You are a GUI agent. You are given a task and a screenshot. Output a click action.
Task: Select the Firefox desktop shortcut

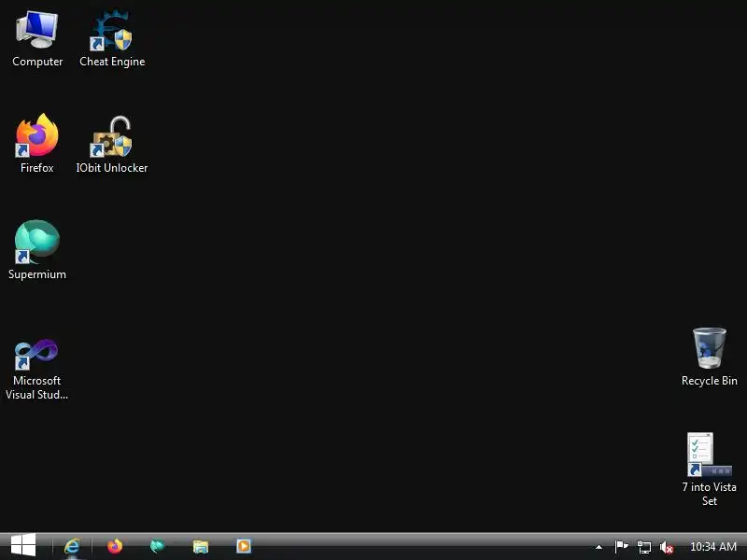tap(37, 144)
